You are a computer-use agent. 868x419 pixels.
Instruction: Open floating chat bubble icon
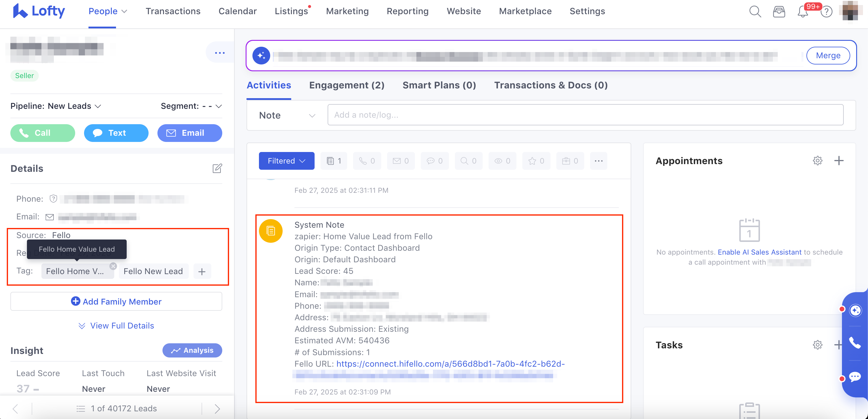[855, 377]
